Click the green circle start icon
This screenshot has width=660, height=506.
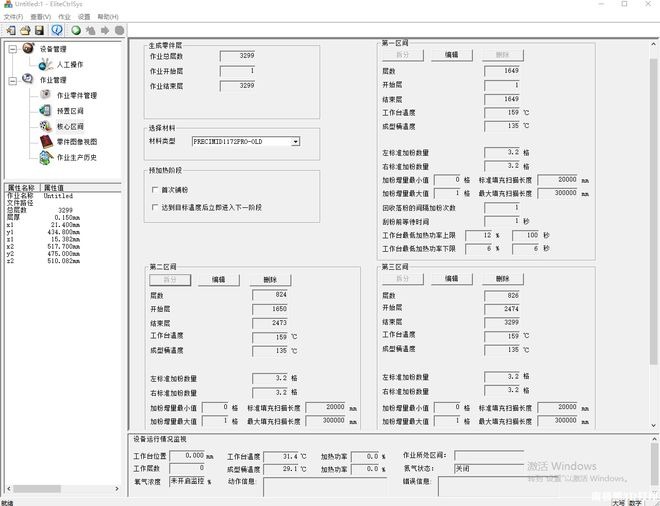click(x=76, y=30)
